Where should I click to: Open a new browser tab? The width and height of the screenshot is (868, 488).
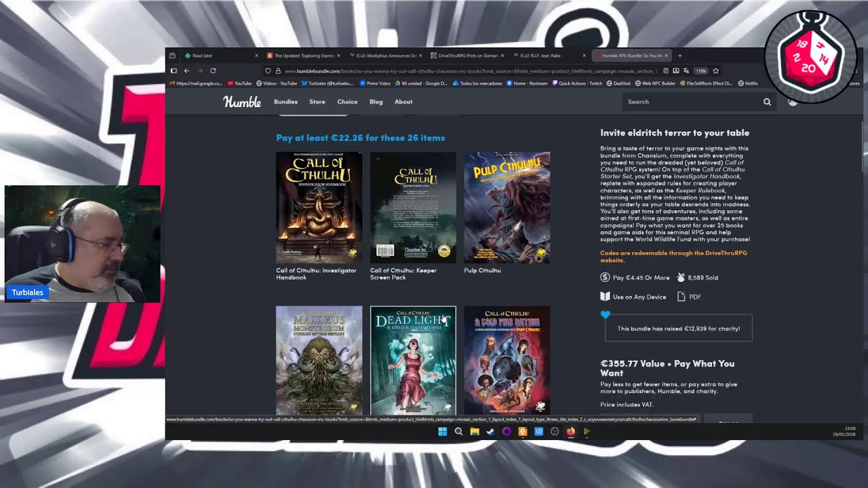680,56
